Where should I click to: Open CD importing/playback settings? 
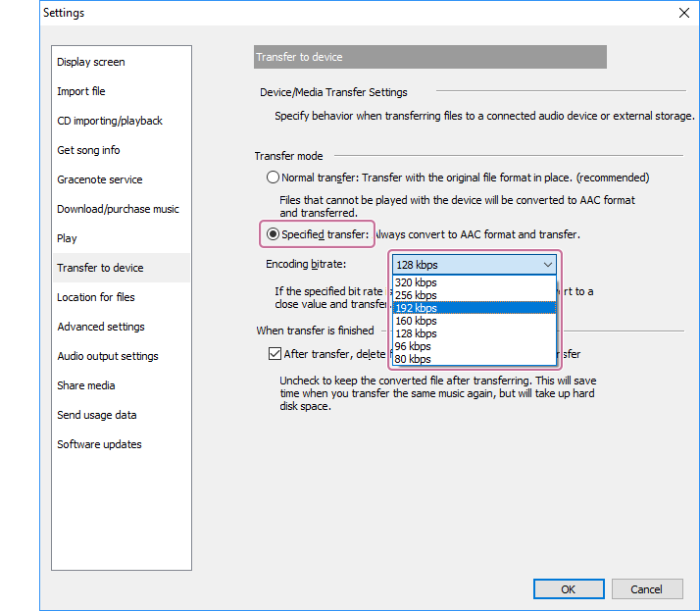[x=110, y=121]
